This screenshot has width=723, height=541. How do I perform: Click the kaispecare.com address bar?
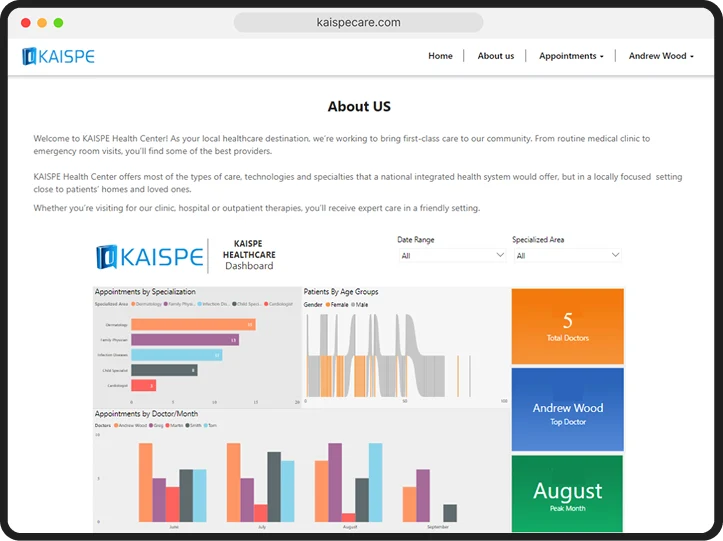(x=358, y=22)
